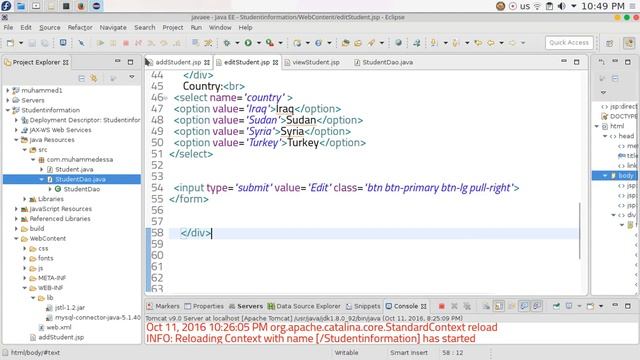Toggle Link with Editor in Project Explorer
The image size is (640, 360).
93,78
